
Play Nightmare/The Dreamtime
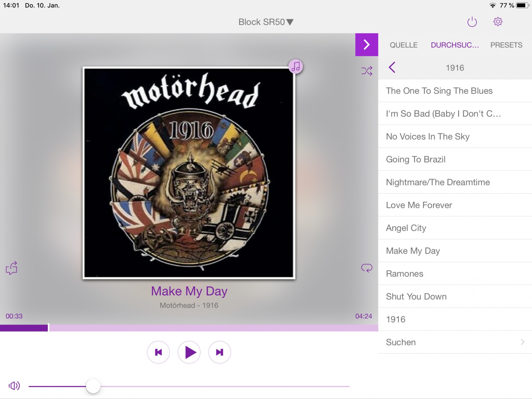(455, 182)
